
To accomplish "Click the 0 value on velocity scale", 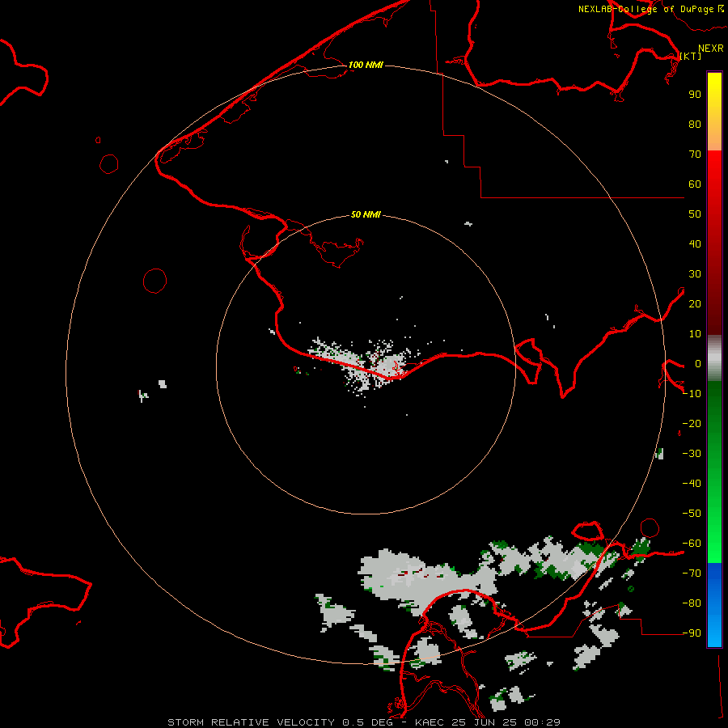I will click(x=698, y=364).
